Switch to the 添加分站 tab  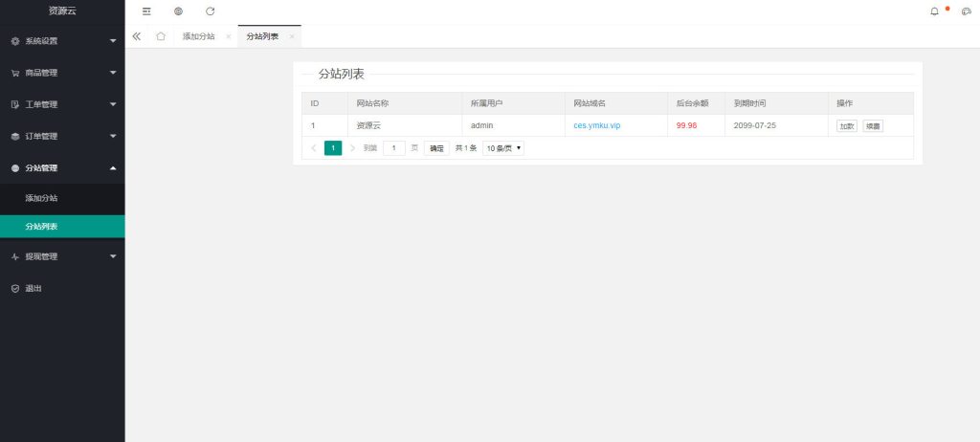(x=199, y=37)
